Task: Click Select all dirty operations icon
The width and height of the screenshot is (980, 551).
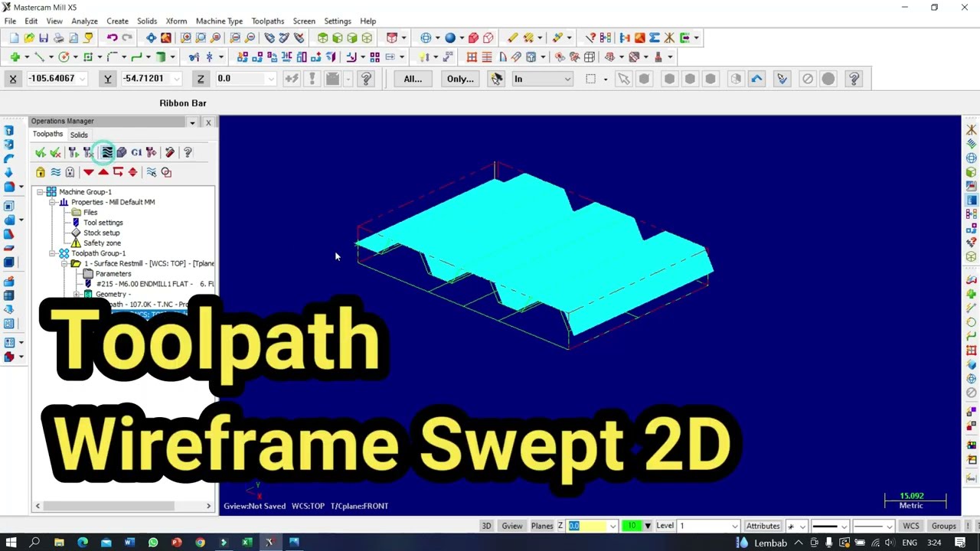Action: [55, 152]
